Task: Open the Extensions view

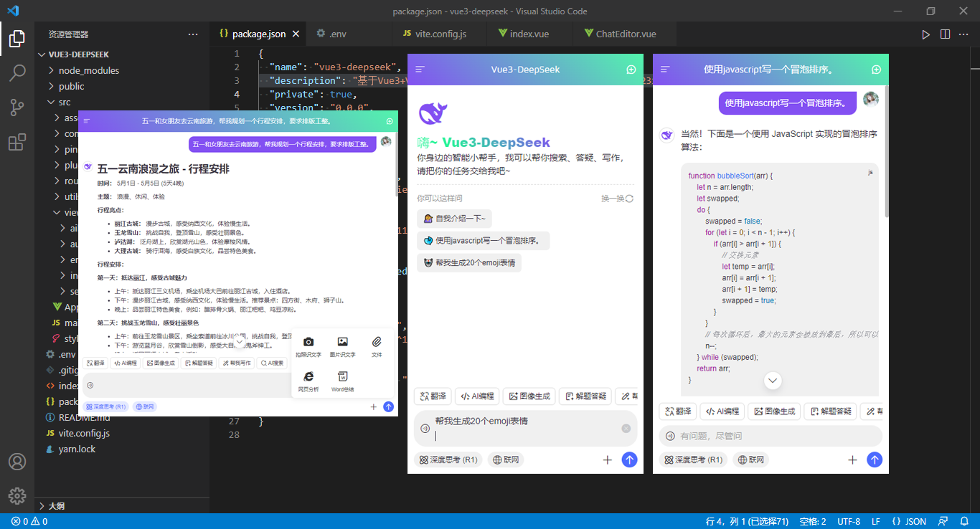Action: click(x=17, y=143)
